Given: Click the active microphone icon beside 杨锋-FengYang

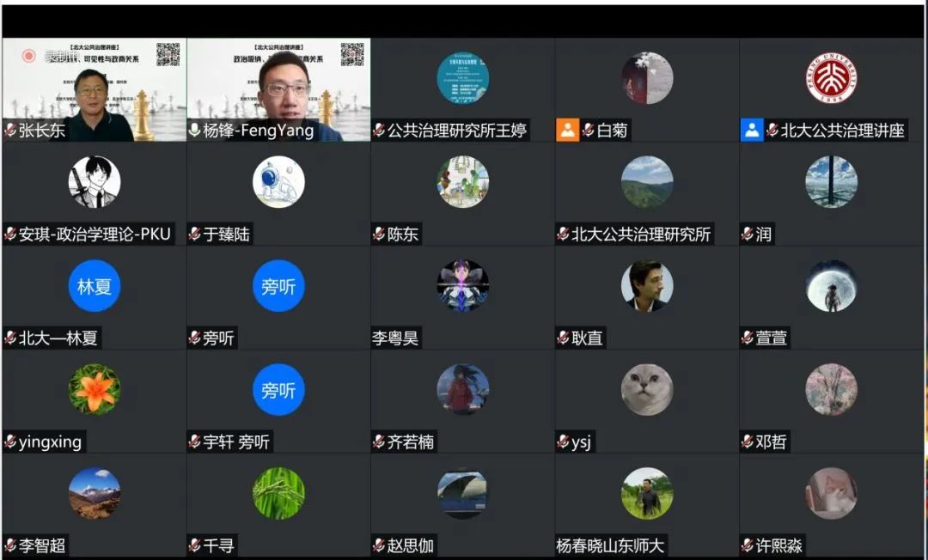Looking at the screenshot, I should pyautogui.click(x=195, y=131).
